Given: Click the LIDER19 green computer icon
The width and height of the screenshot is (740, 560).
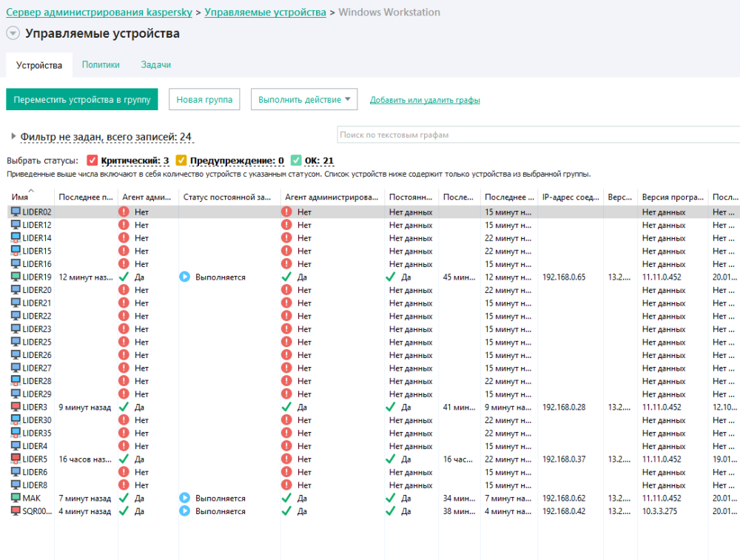Looking at the screenshot, I should [16, 277].
